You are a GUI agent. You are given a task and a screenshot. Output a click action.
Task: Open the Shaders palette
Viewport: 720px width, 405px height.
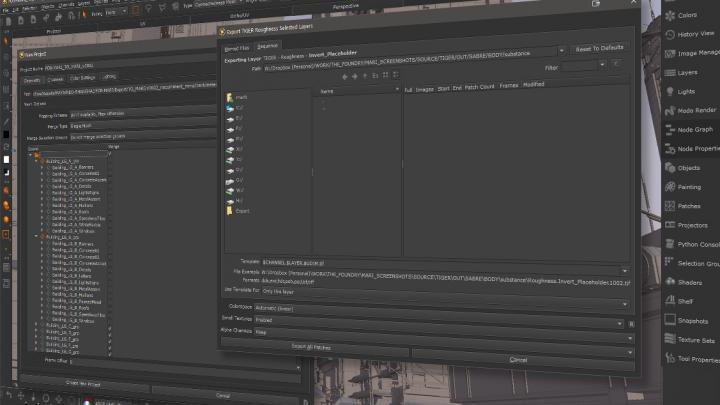point(690,282)
